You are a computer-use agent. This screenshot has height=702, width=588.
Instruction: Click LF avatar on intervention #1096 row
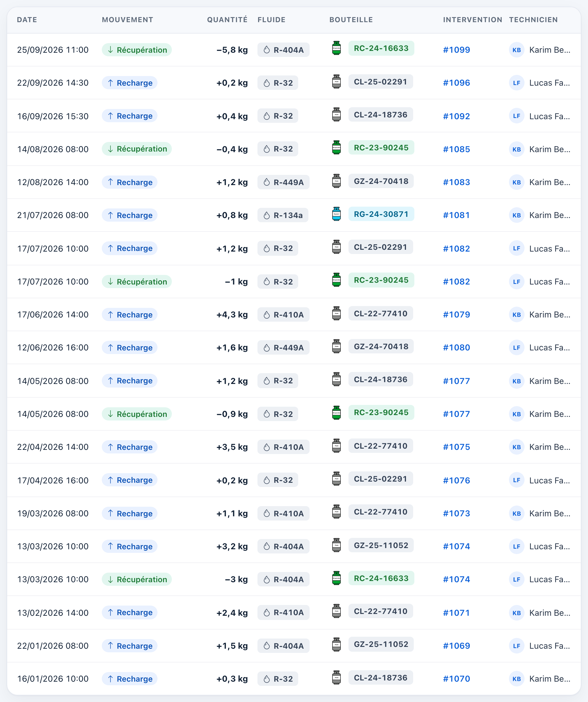516,83
